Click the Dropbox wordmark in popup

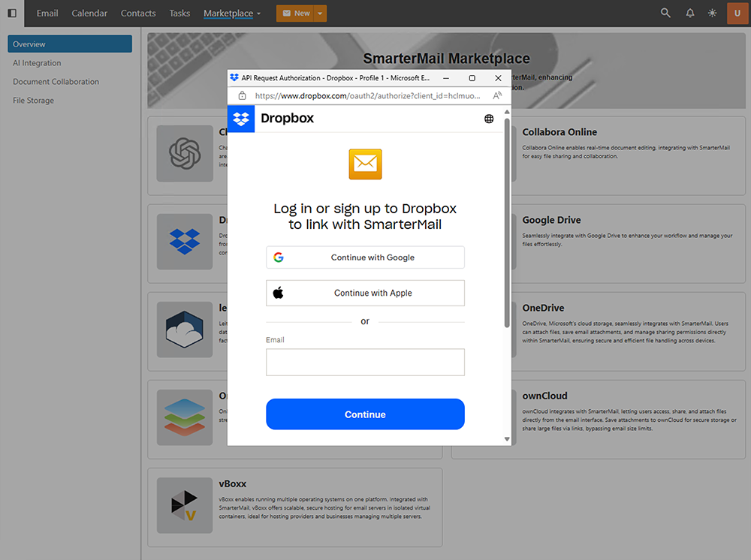(288, 118)
